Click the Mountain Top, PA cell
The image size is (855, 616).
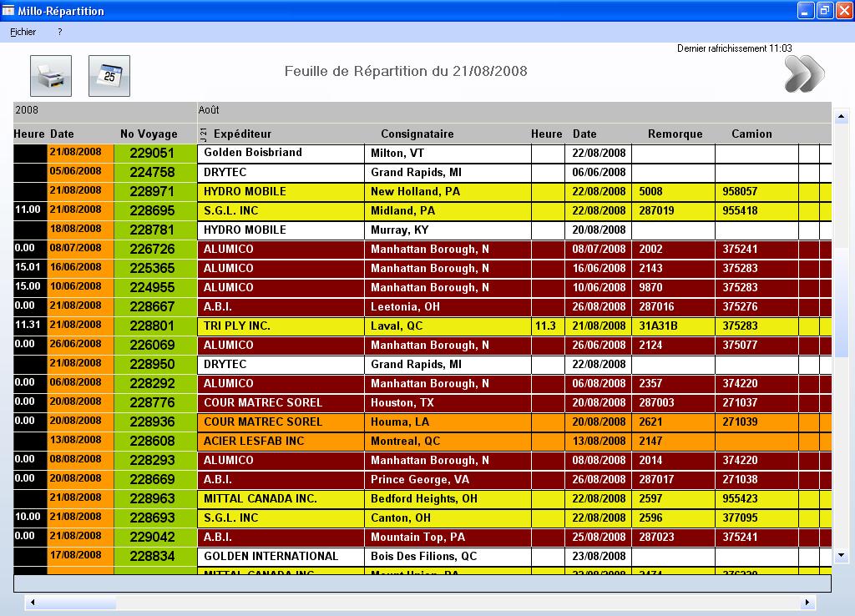coord(448,537)
